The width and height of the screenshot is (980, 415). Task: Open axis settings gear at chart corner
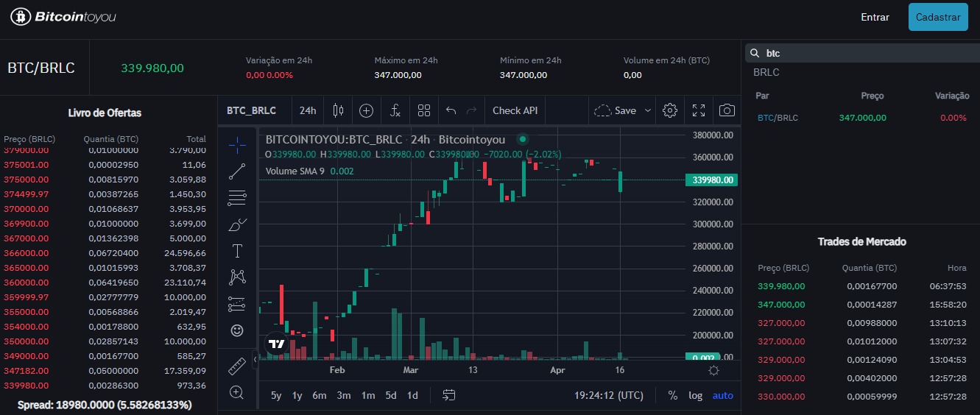pos(713,371)
